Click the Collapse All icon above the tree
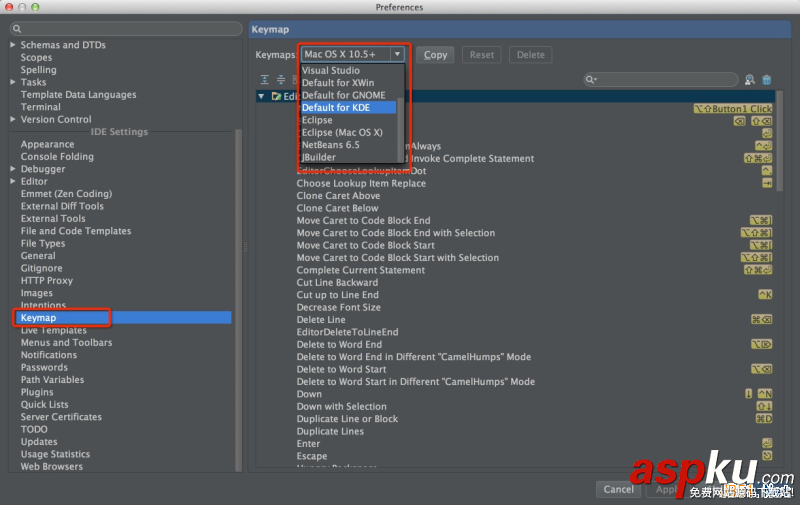This screenshot has height=505, width=800. point(281,80)
